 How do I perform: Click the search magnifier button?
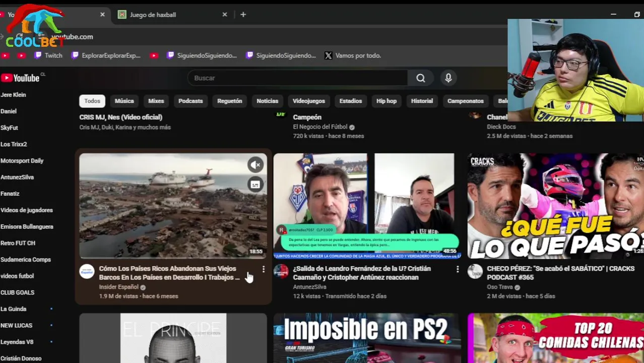(421, 78)
